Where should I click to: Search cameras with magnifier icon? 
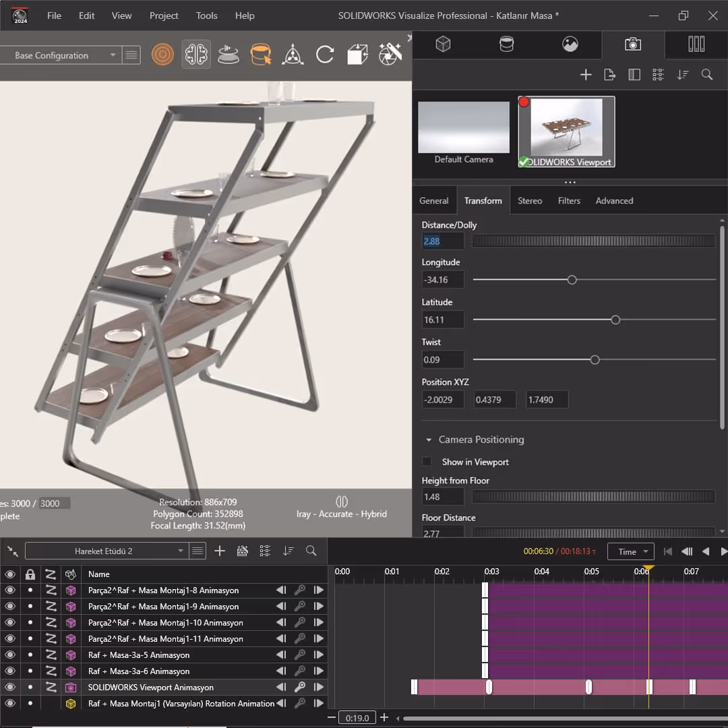tap(706, 75)
